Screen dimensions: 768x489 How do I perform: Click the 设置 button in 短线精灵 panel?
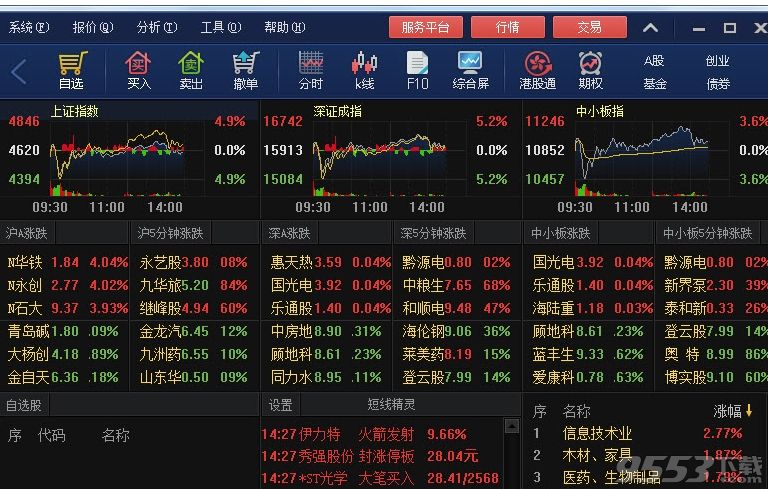[x=281, y=405]
